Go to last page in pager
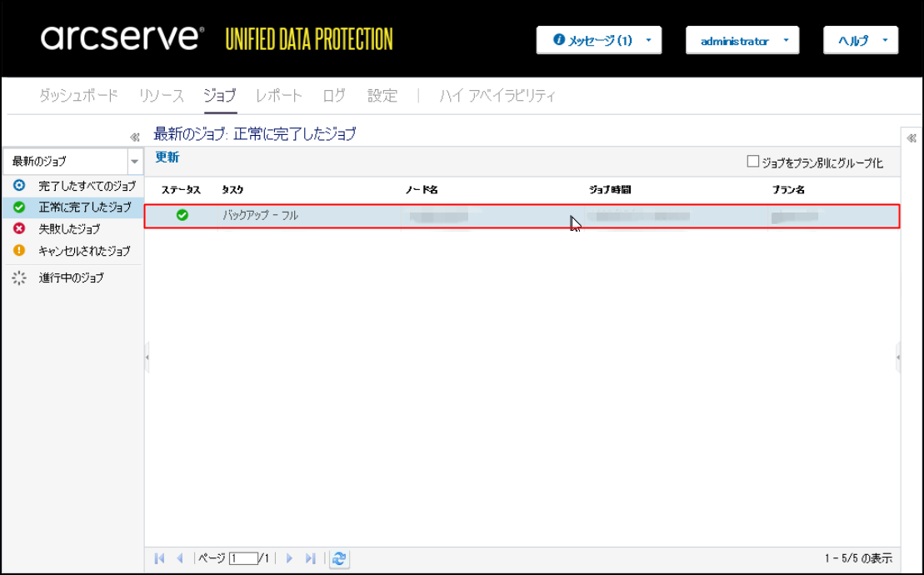Screen dimensions: 924x575 [x=311, y=557]
